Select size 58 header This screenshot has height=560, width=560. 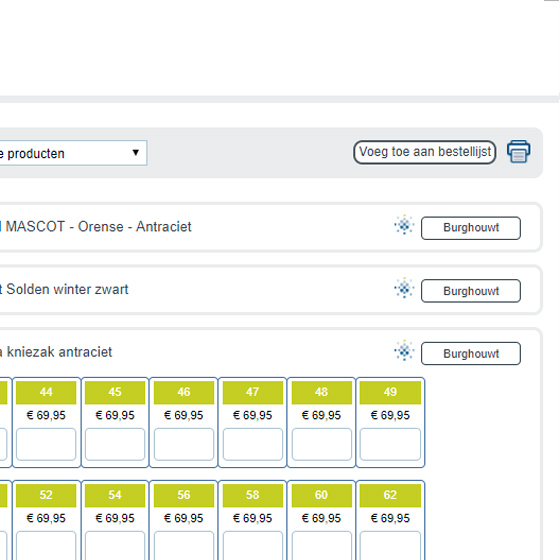(253, 495)
